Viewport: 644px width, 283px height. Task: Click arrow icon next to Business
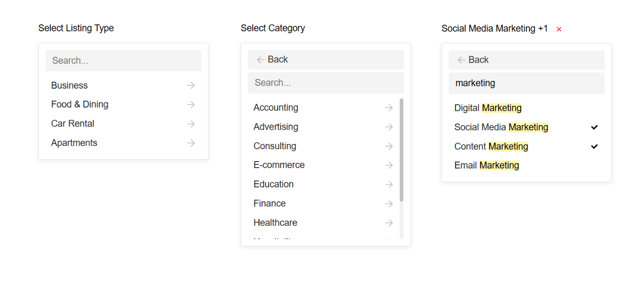click(x=191, y=85)
